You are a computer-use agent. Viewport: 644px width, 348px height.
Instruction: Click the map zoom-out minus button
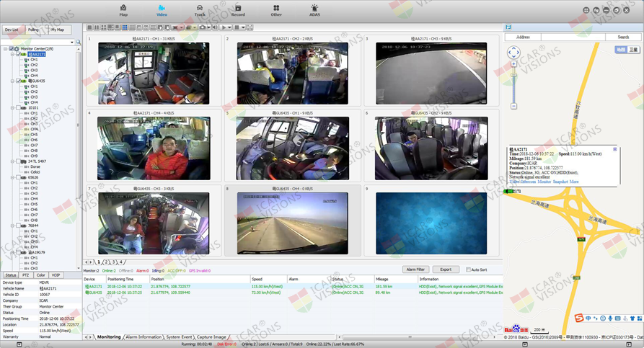point(513,107)
